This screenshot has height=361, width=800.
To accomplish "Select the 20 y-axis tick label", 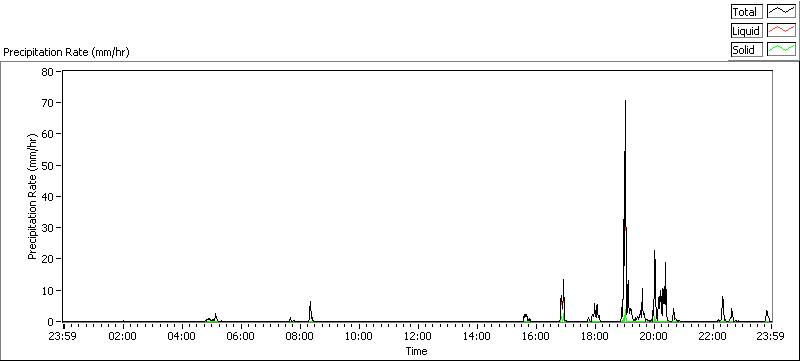I will (47, 259).
